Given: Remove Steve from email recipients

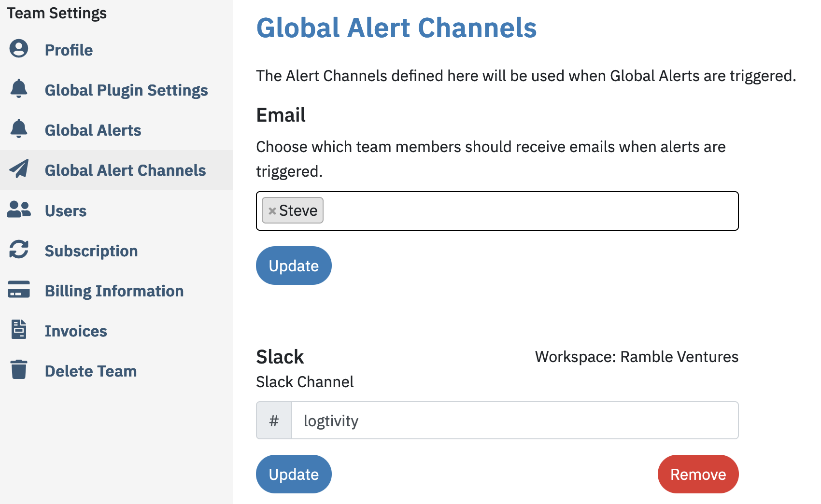Looking at the screenshot, I should pos(271,210).
